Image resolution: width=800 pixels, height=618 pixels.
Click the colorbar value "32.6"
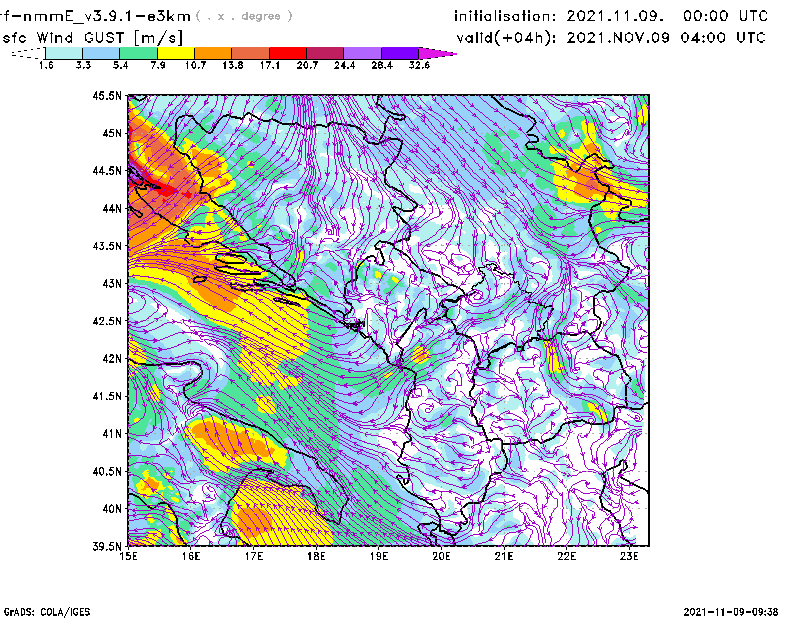click(x=419, y=65)
